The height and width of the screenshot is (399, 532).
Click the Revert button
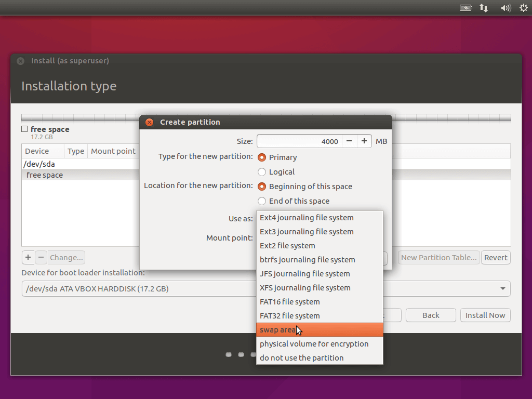pyautogui.click(x=496, y=258)
